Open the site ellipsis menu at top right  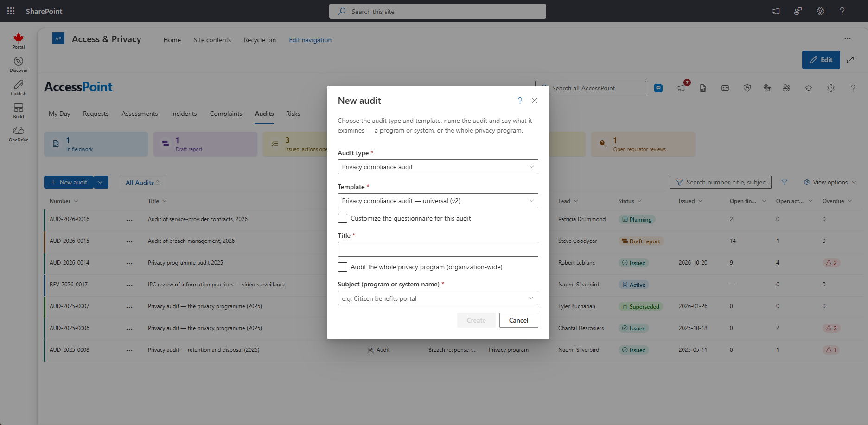848,38
